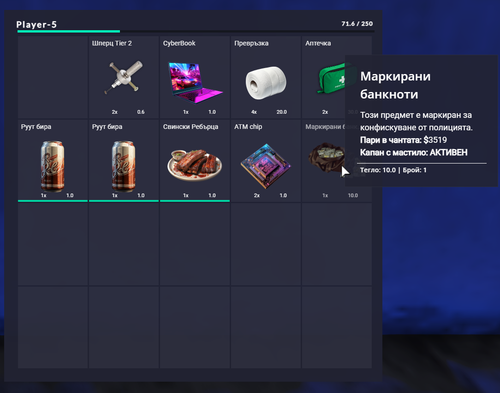Select the Превръзка bandage roll

(x=266, y=83)
